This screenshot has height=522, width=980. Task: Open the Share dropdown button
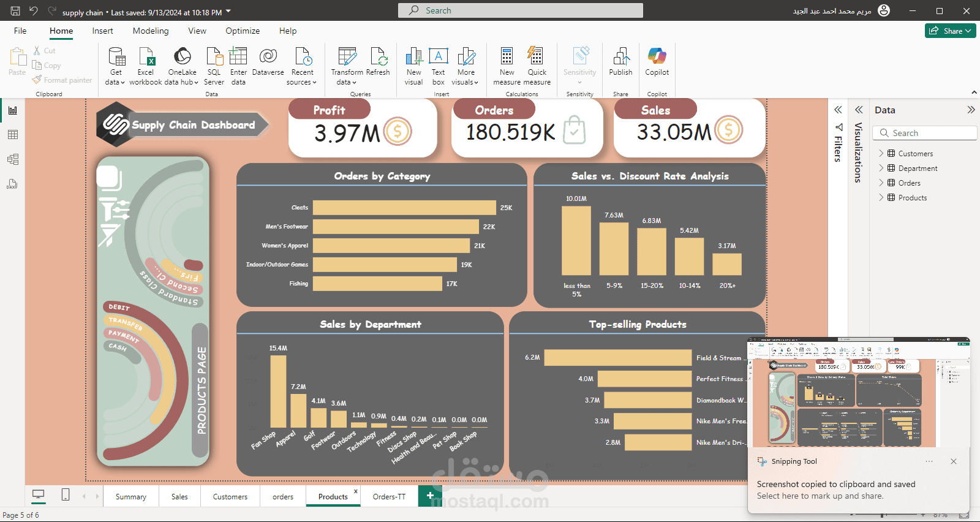[x=951, y=31]
